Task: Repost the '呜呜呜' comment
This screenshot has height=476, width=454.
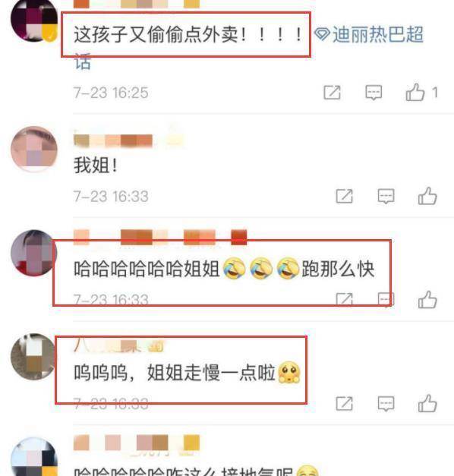Action: point(345,404)
